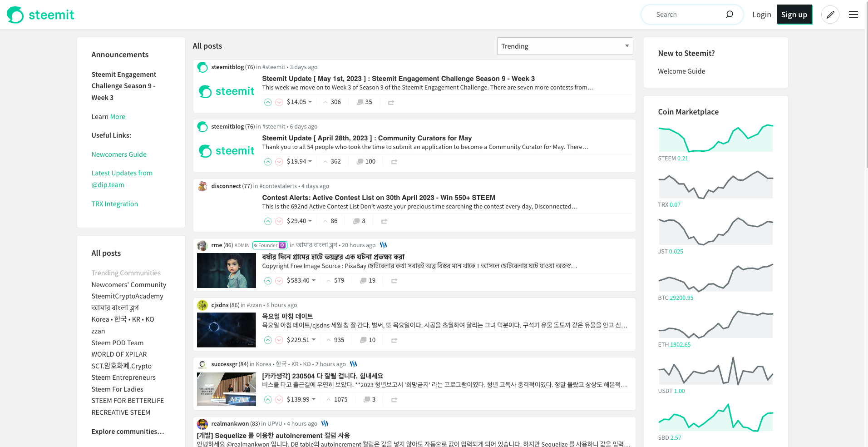Upvote the Contest Alerts post
This screenshot has height=447, width=868.
pos(268,221)
